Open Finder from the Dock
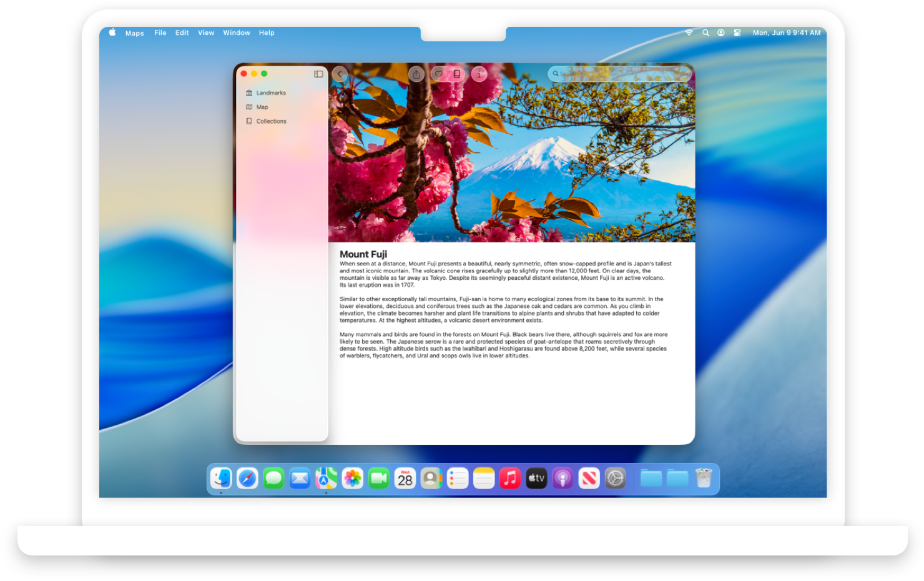 click(221, 479)
